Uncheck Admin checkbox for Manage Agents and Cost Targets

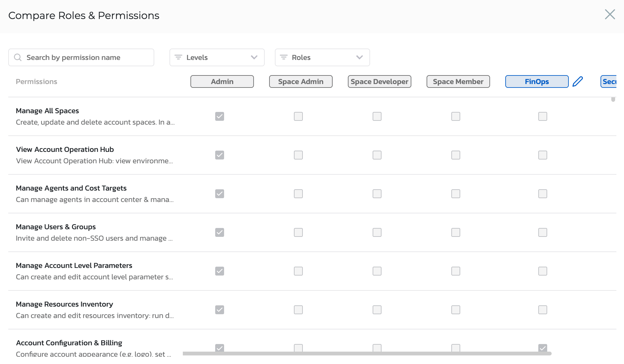[219, 194]
